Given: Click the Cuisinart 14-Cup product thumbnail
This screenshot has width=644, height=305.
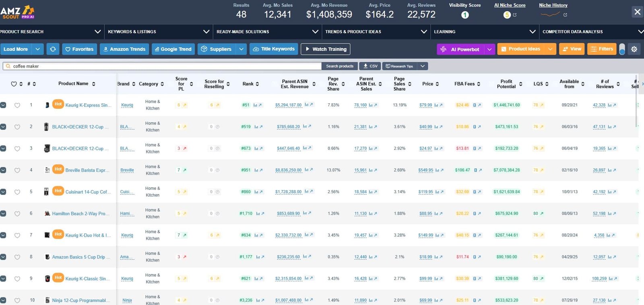Looking at the screenshot, I should [46, 192].
